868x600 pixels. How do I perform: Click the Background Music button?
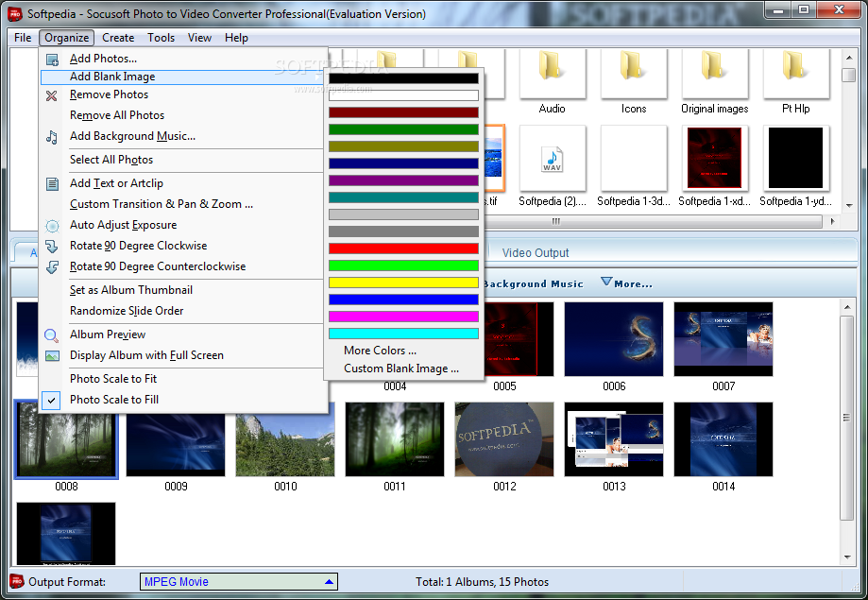pos(534,283)
